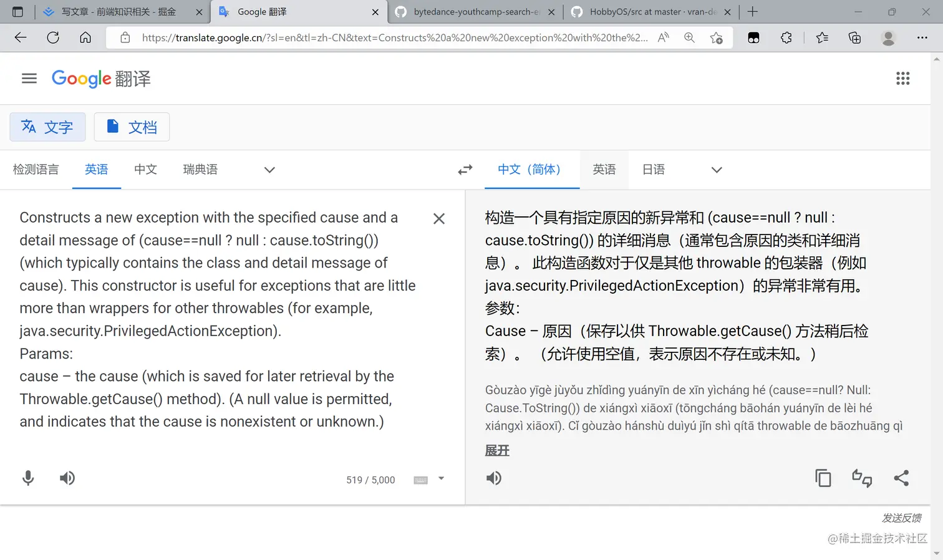The image size is (943, 560).
Task: Clear the source text
Action: (x=439, y=218)
